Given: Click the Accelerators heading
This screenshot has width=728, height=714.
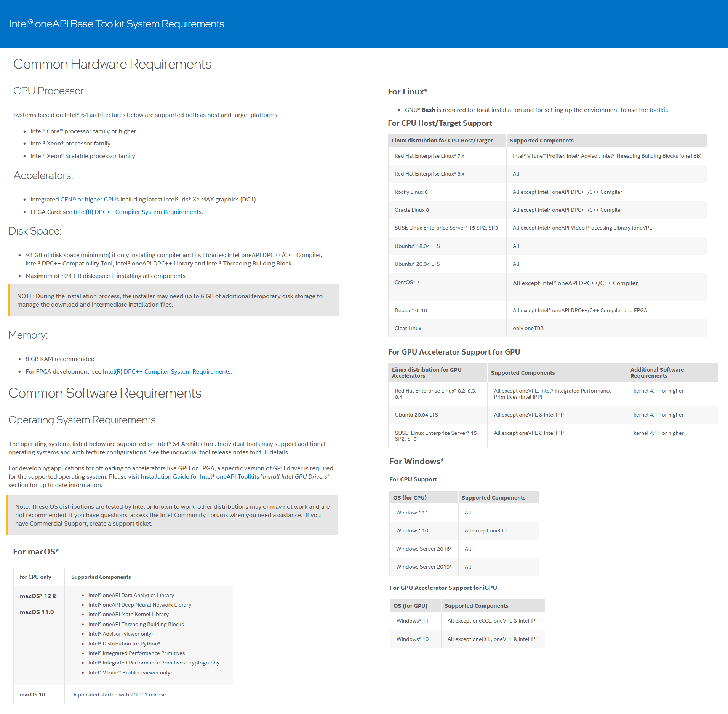Looking at the screenshot, I should [43, 175].
